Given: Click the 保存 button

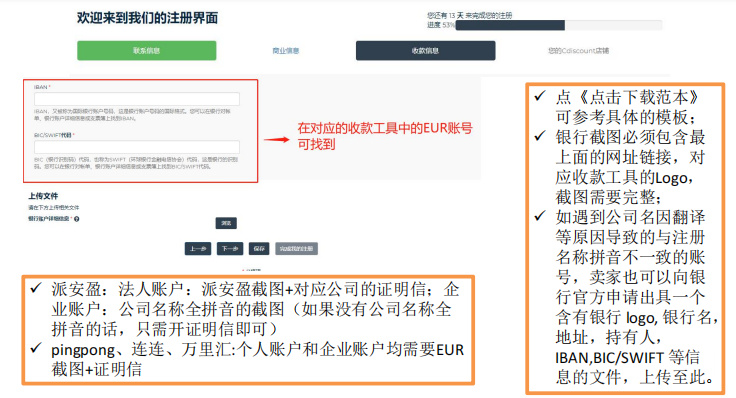Looking at the screenshot, I should pyautogui.click(x=259, y=249).
